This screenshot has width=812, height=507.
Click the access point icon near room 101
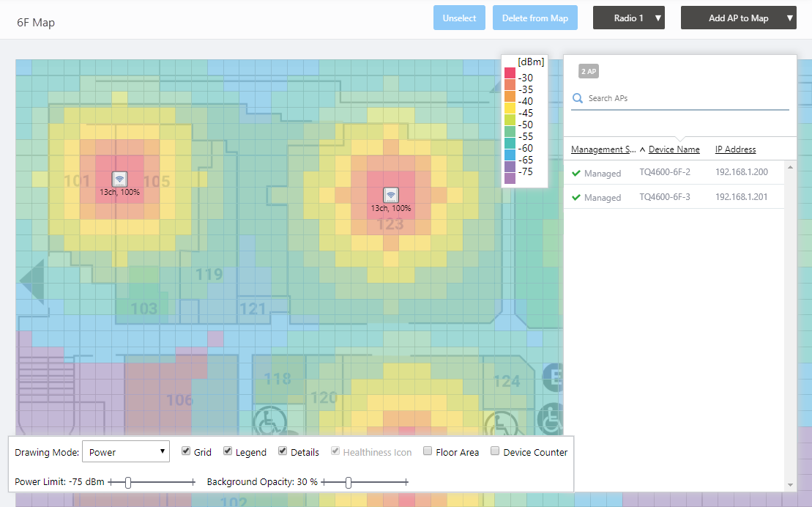coord(119,179)
